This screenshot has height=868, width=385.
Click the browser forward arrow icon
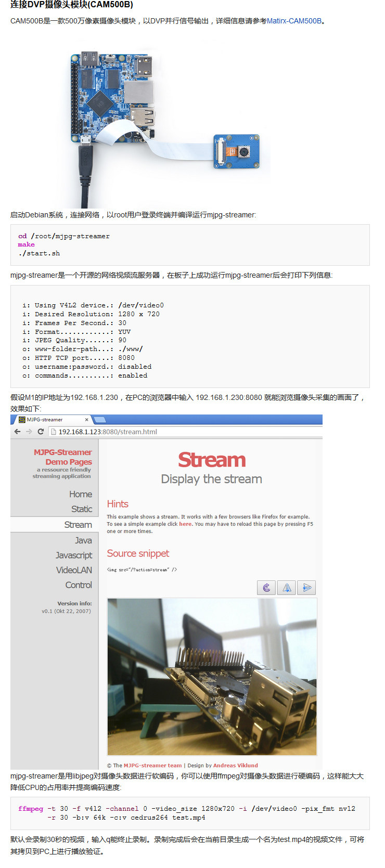point(29,432)
